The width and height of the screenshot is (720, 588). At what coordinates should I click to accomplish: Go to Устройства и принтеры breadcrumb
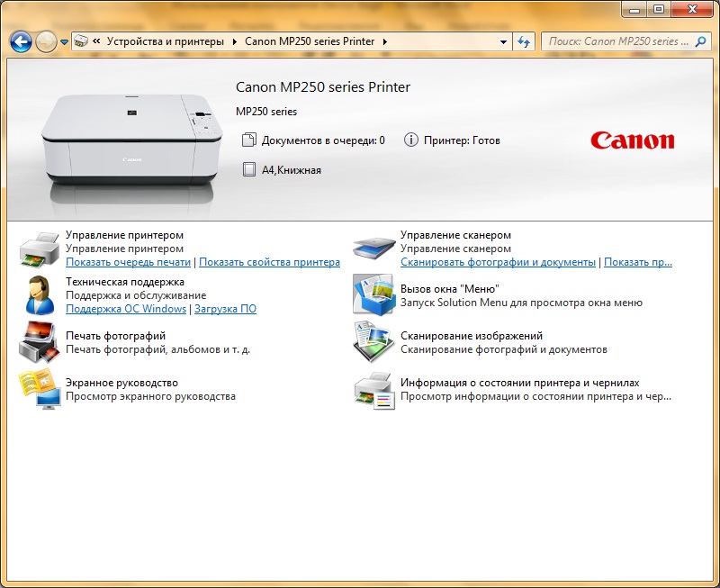click(x=166, y=41)
